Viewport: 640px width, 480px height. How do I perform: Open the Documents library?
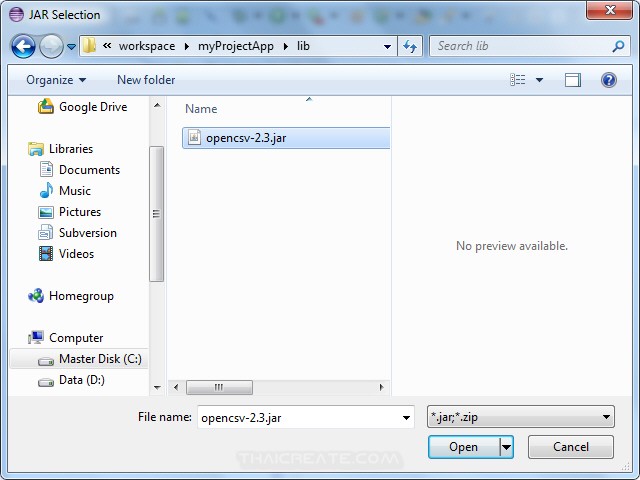(89, 170)
